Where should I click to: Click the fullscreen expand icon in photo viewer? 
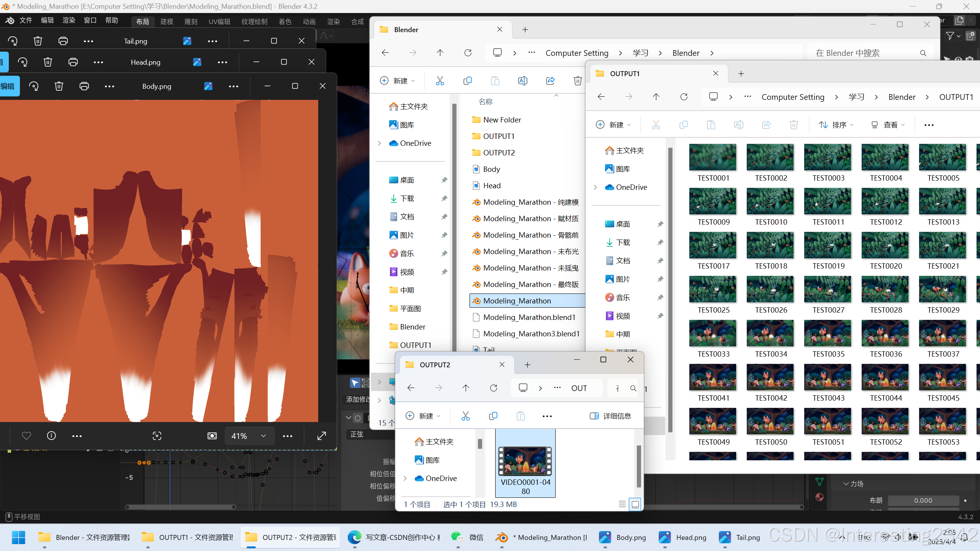coord(322,436)
